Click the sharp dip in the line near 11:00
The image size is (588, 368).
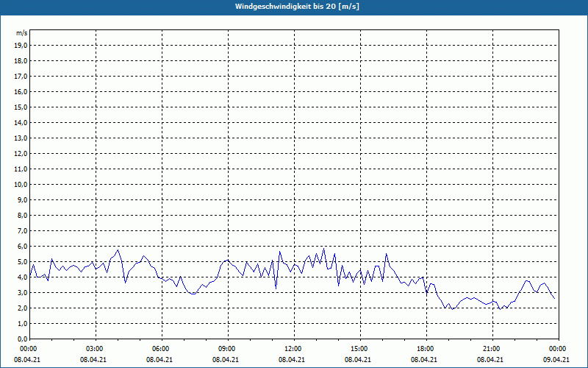(x=276, y=289)
